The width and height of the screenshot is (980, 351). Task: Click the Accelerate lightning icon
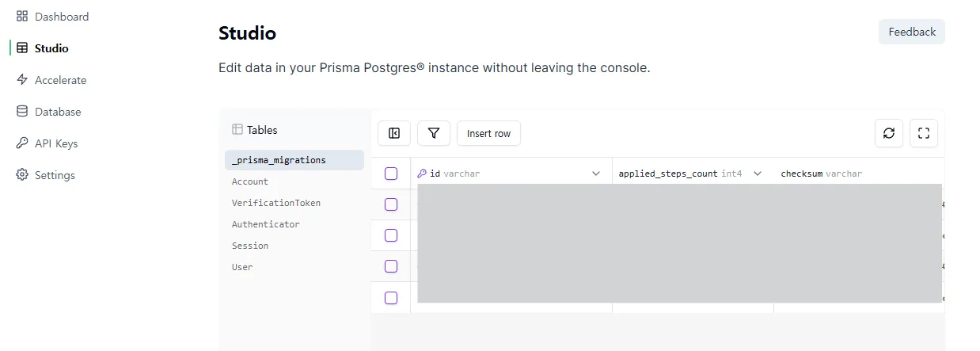[22, 80]
